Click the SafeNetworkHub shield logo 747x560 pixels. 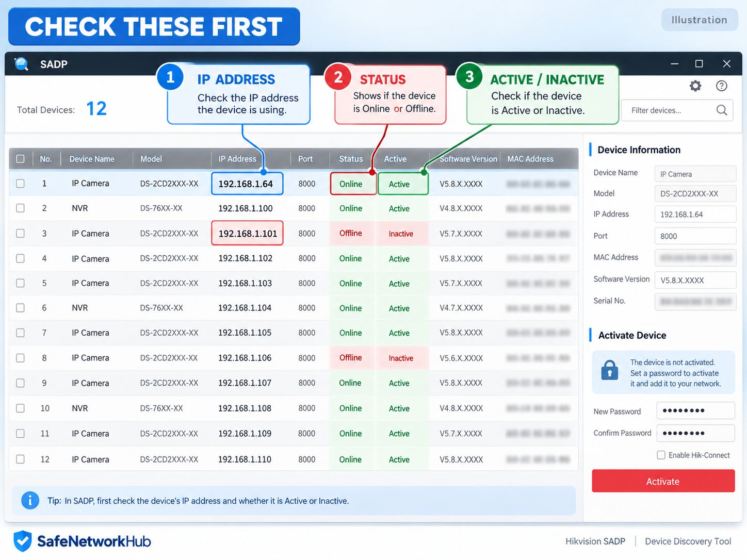point(23,541)
